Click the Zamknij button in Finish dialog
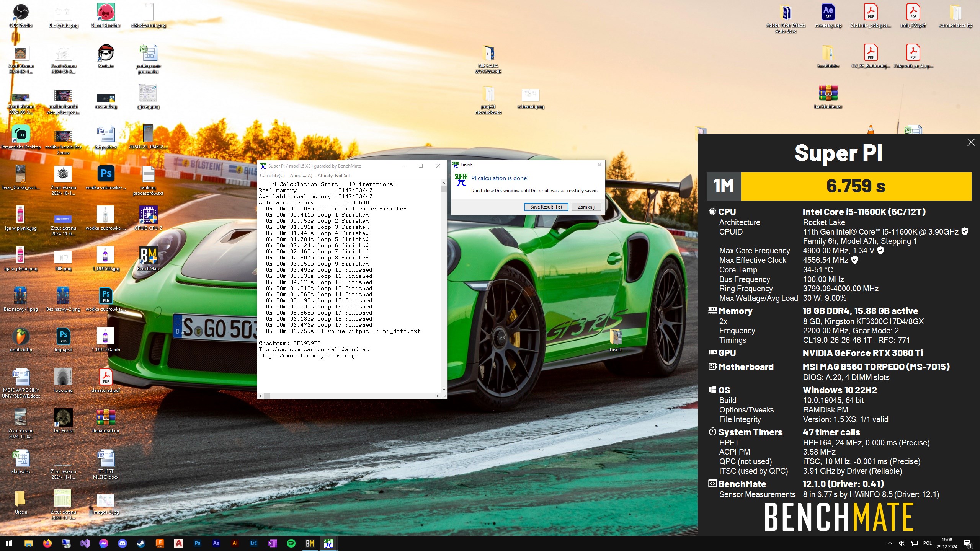This screenshot has width=980, height=551. 586,207
